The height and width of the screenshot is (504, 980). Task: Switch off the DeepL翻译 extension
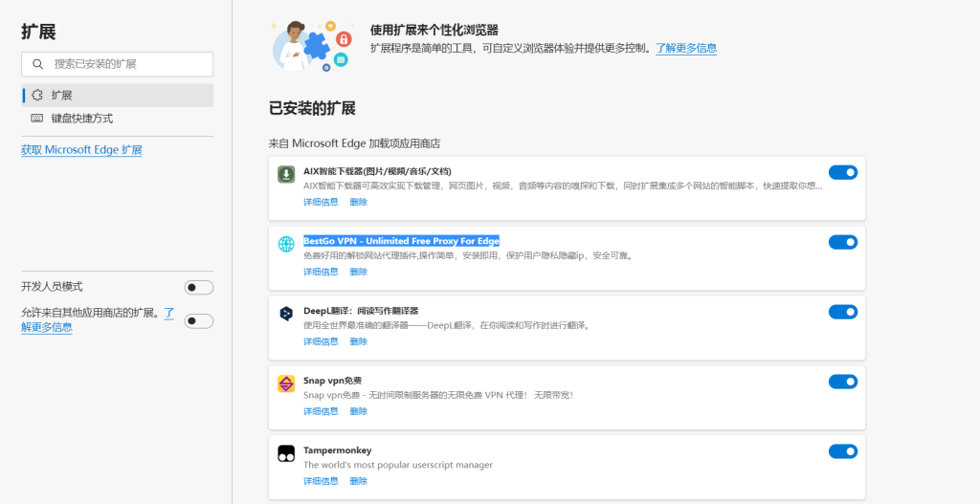point(843,312)
